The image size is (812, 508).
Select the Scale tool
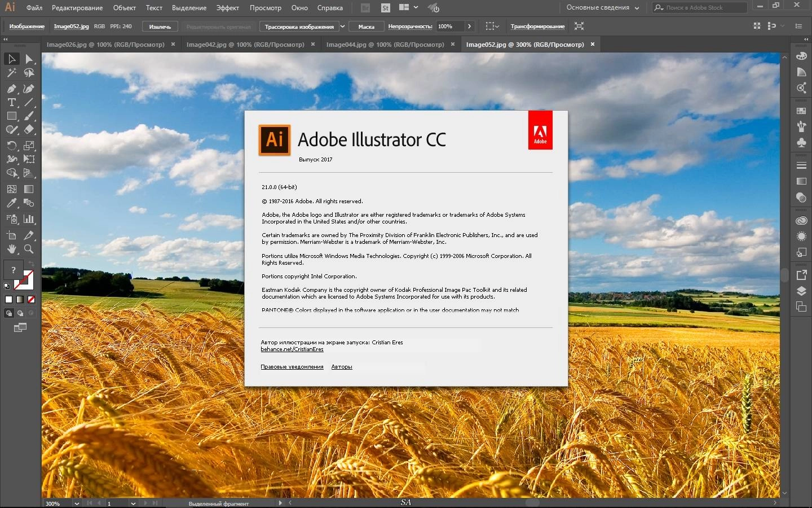coord(29,146)
